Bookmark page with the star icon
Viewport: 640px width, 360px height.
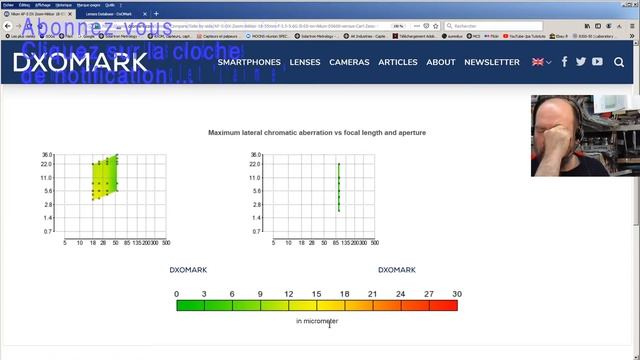[x=436, y=26]
